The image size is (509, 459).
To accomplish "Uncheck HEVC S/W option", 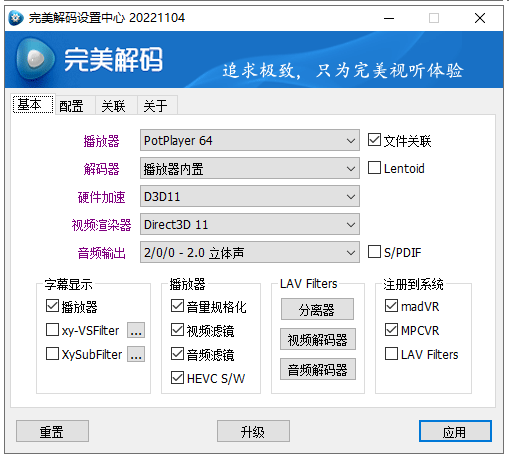I will [x=177, y=378].
